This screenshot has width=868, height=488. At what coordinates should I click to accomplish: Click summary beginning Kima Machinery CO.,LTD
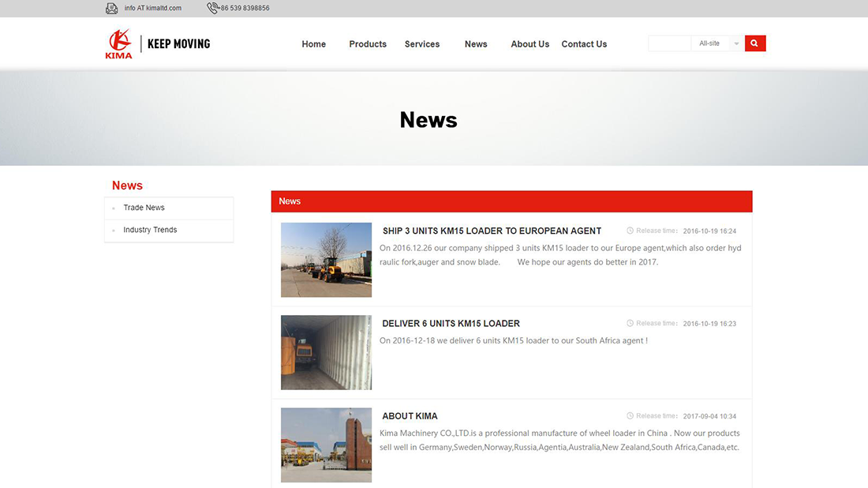[x=559, y=441]
